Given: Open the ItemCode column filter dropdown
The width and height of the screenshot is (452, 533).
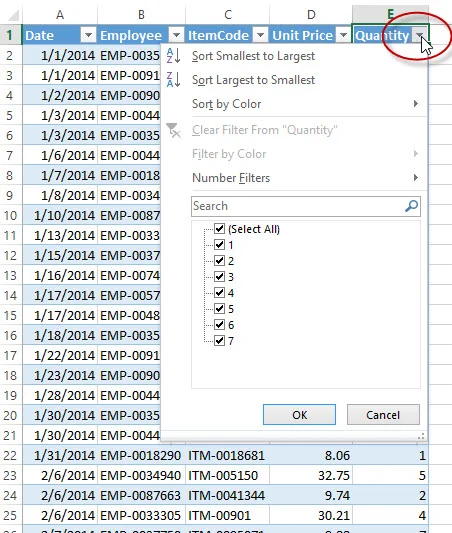Looking at the screenshot, I should pos(260,35).
